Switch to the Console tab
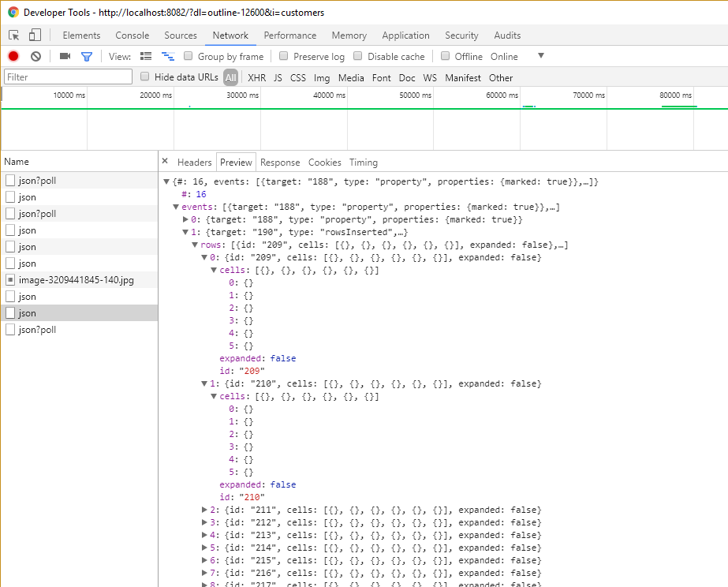The width and height of the screenshot is (728, 587). coord(133,36)
